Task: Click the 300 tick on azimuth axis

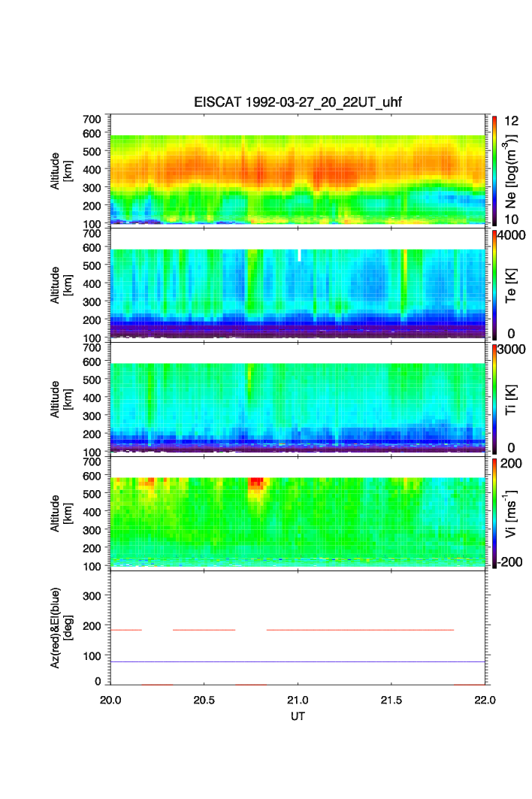Action: tap(92, 596)
